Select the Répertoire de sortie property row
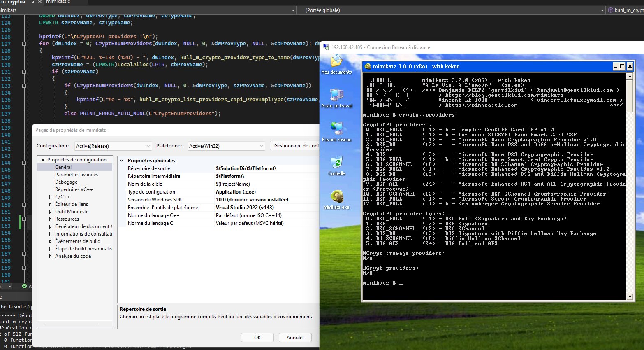 click(x=219, y=168)
